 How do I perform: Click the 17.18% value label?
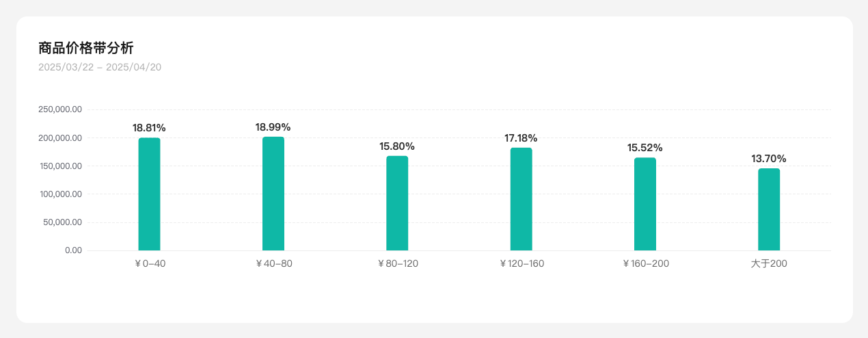pos(521,138)
